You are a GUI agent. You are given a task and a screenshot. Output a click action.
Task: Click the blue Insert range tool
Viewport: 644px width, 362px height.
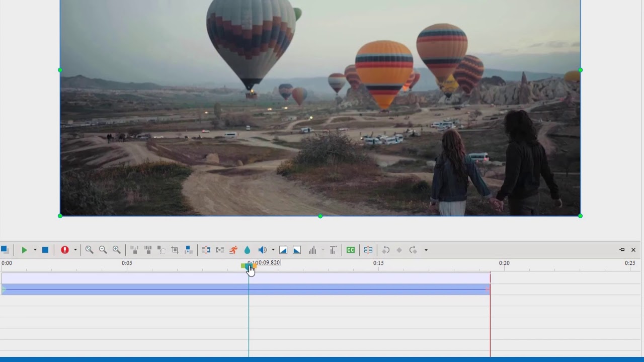(189, 250)
